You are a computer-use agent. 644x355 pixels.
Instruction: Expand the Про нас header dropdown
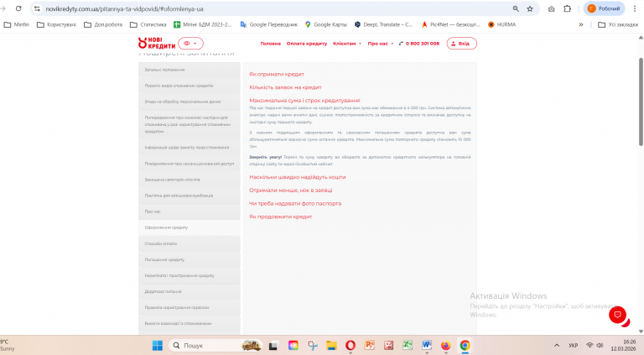(381, 44)
